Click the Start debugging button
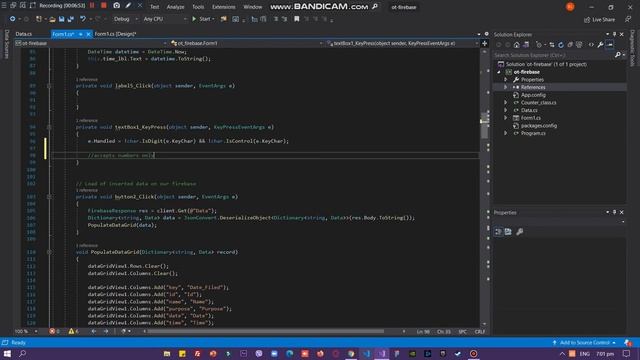This screenshot has height=360, width=640. pyautogui.click(x=202, y=19)
